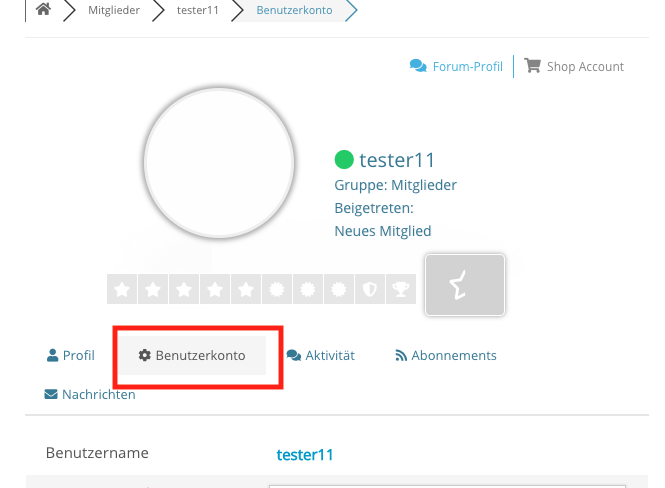Click the RSS feed icon beside Abonnements
665x488 pixels.
pyautogui.click(x=401, y=355)
